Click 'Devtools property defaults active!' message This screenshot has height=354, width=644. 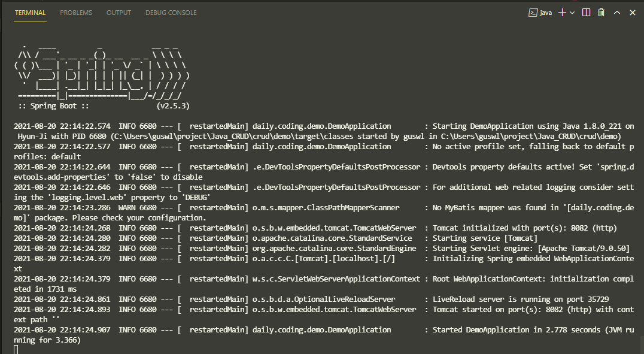(x=504, y=167)
